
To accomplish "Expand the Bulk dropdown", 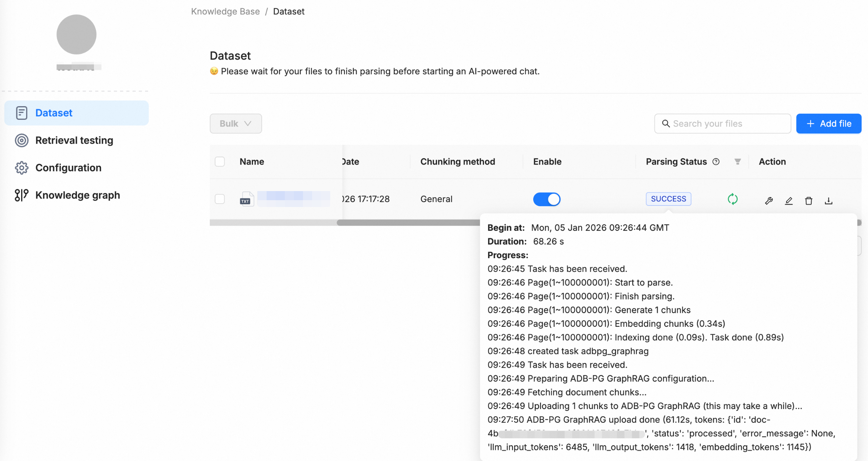I will [x=236, y=124].
